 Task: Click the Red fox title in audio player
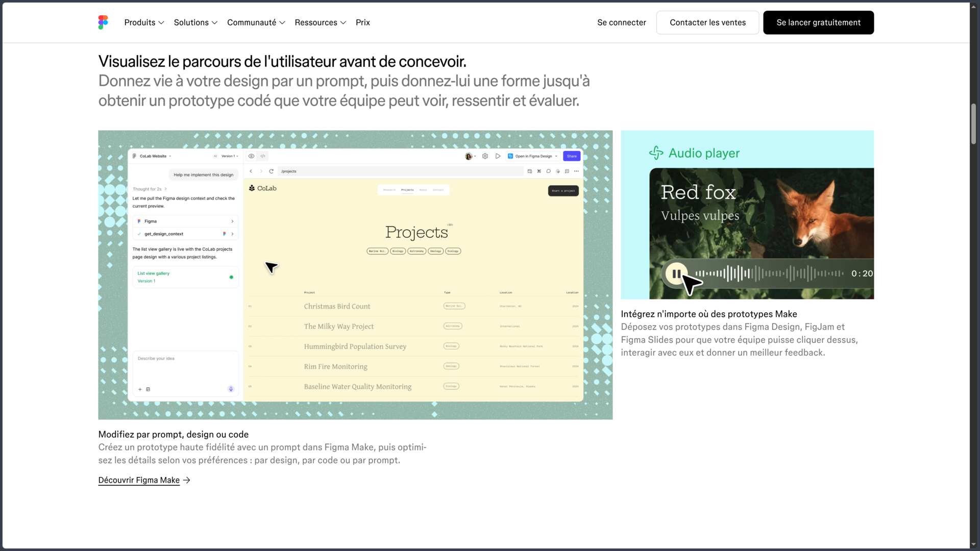tap(698, 192)
